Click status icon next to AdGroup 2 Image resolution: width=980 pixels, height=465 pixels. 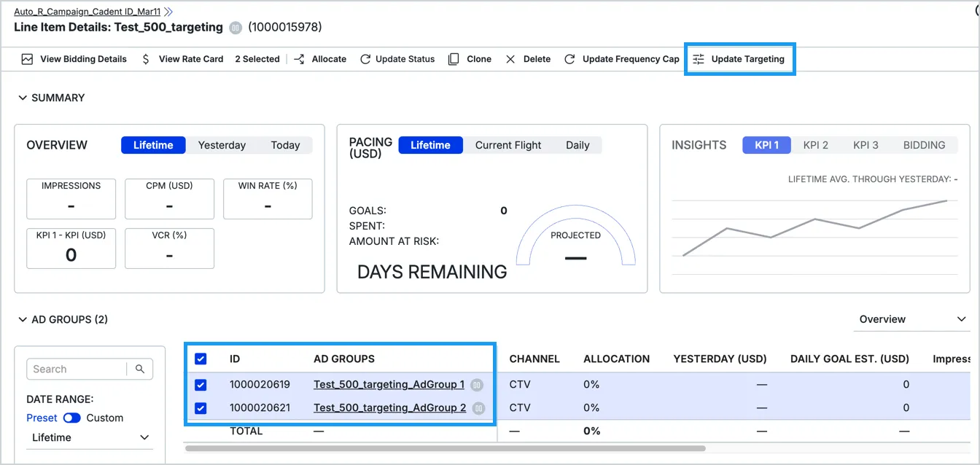478,408
